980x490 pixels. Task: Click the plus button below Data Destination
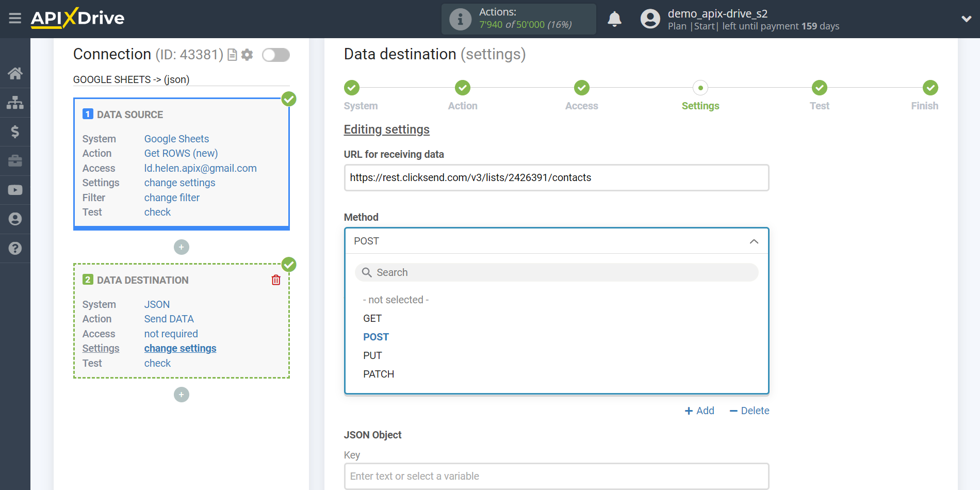(182, 395)
